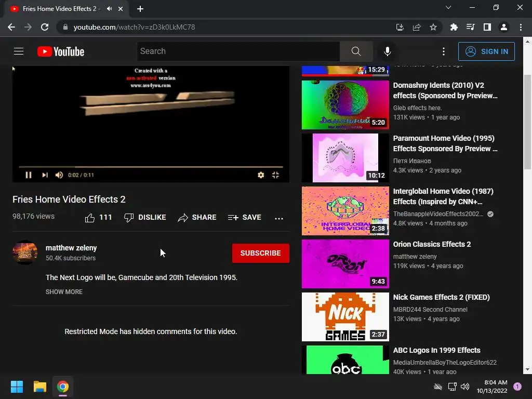532x399 pixels.
Task: Open tab search chevron
Action: point(448,7)
